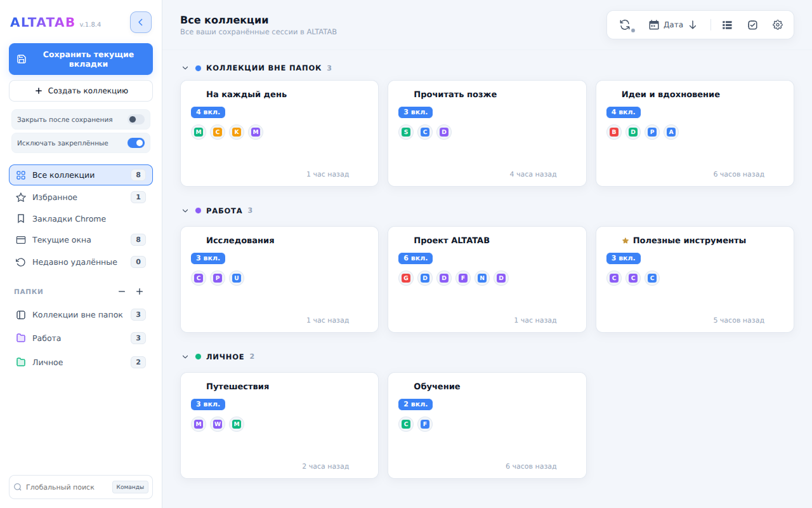Click the W favicon in Путешествия card
812x508 pixels.
[x=218, y=424]
